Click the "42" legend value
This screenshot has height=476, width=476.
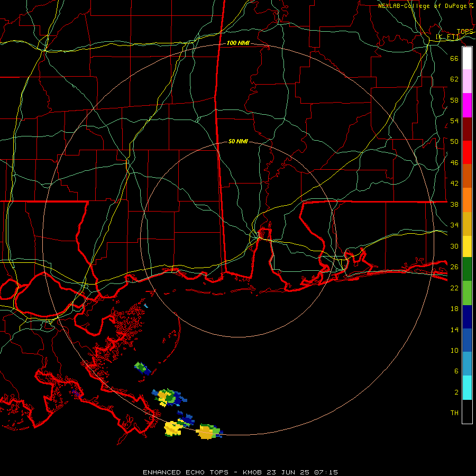(454, 184)
